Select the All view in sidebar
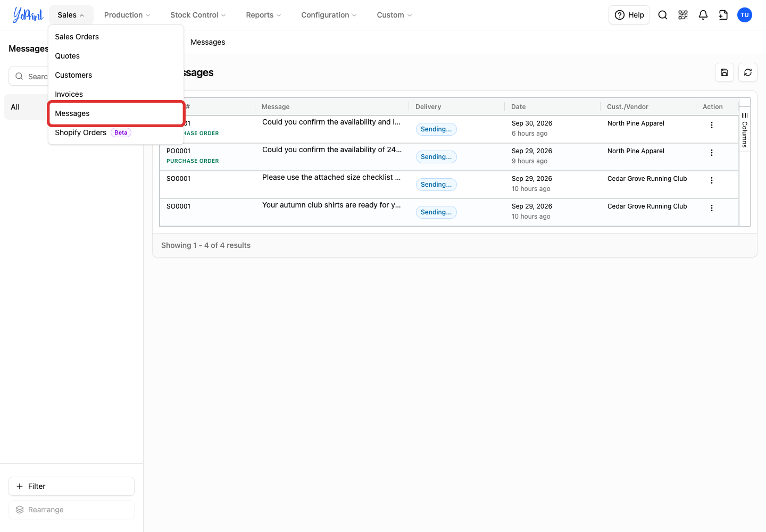Screen dimensions: 766x532 (x=27, y=107)
